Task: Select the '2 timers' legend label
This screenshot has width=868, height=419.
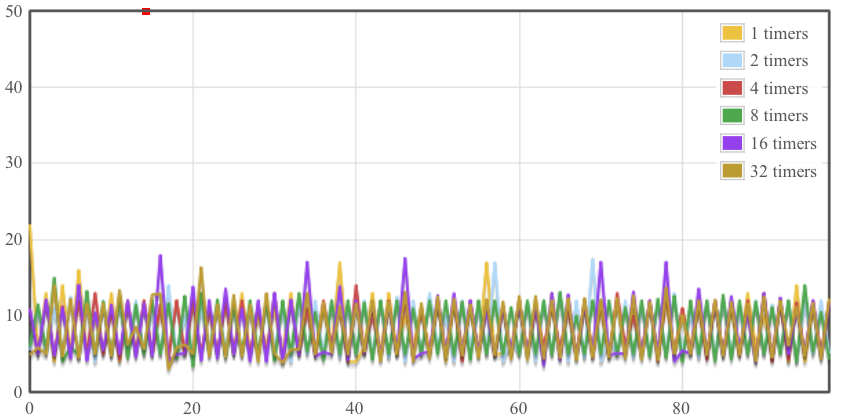Action: pyautogui.click(x=779, y=60)
